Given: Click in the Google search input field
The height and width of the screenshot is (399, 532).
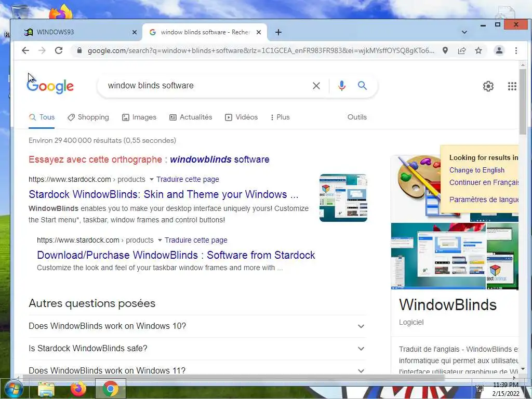Looking at the screenshot, I should pyautogui.click(x=207, y=86).
